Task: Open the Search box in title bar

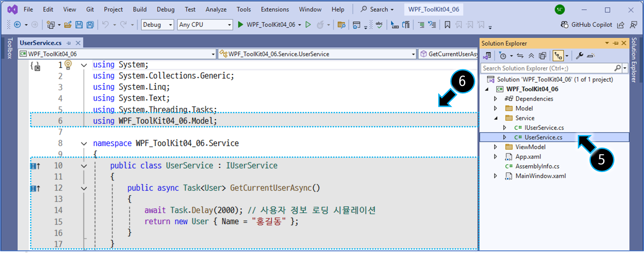Action: pyautogui.click(x=377, y=9)
